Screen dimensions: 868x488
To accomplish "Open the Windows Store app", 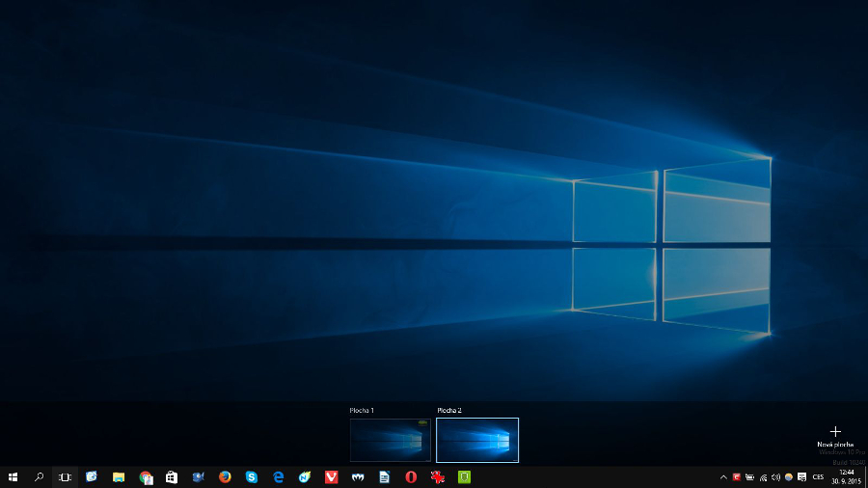I will (172, 476).
